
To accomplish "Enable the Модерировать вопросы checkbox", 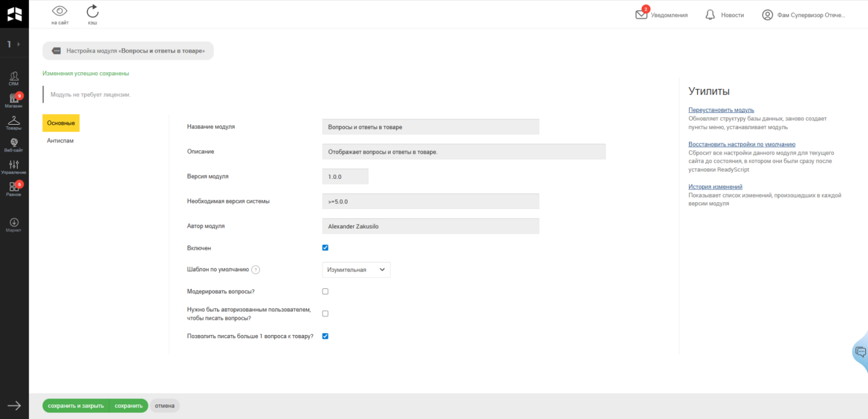I will click(325, 292).
